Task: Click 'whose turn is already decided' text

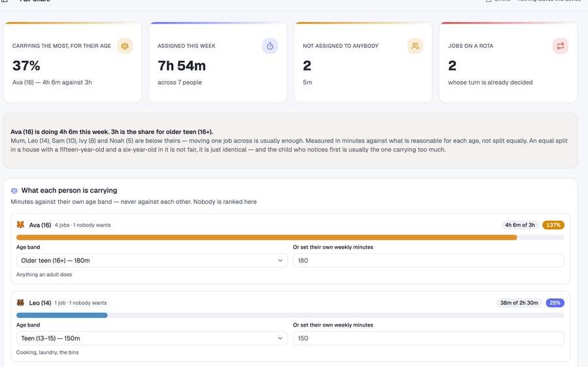Action: point(490,82)
